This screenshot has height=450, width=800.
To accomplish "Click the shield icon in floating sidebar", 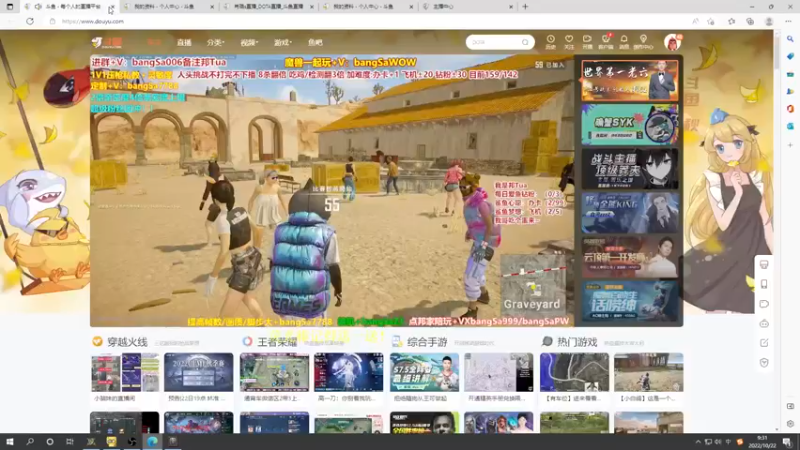I will coord(764,363).
